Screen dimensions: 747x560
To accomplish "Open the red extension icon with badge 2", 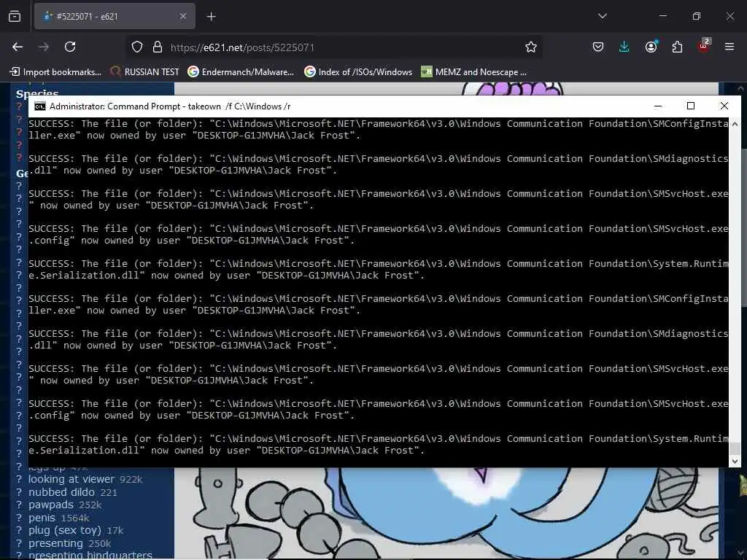I will (x=704, y=46).
